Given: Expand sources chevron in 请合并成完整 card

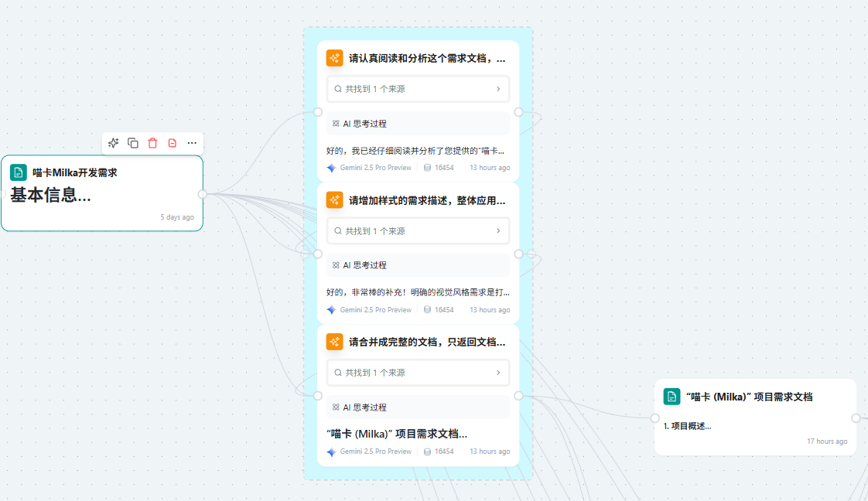Looking at the screenshot, I should tap(498, 373).
